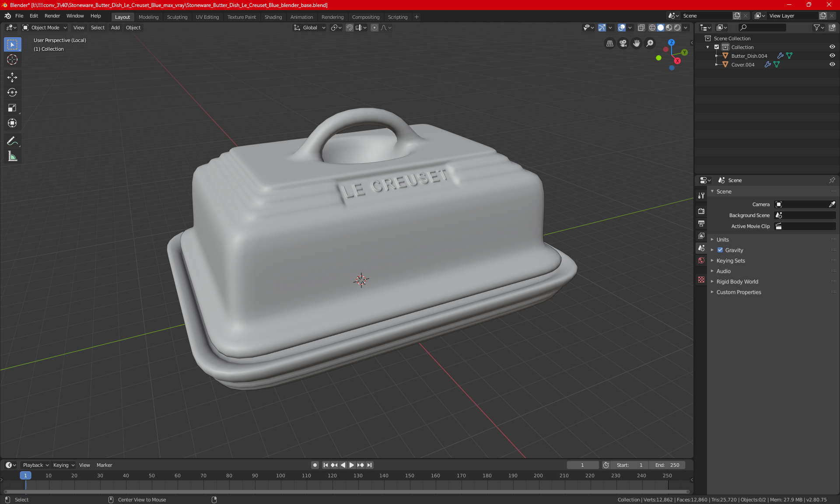The width and height of the screenshot is (840, 504).
Task: Click the frame 1 marker in timeline
Action: 25,476
